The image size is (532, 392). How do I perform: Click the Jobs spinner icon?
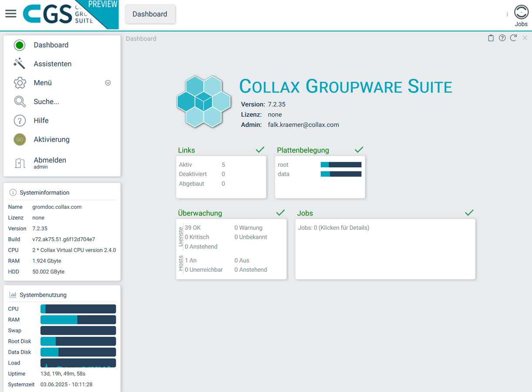521,12
